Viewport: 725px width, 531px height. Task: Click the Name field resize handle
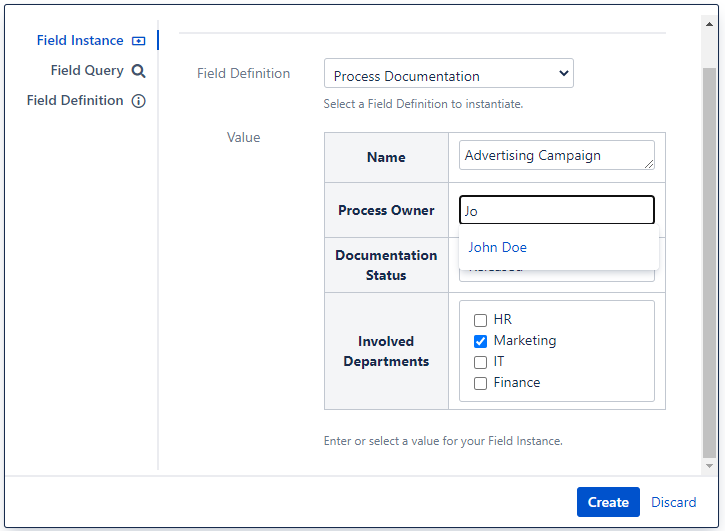pos(649,164)
